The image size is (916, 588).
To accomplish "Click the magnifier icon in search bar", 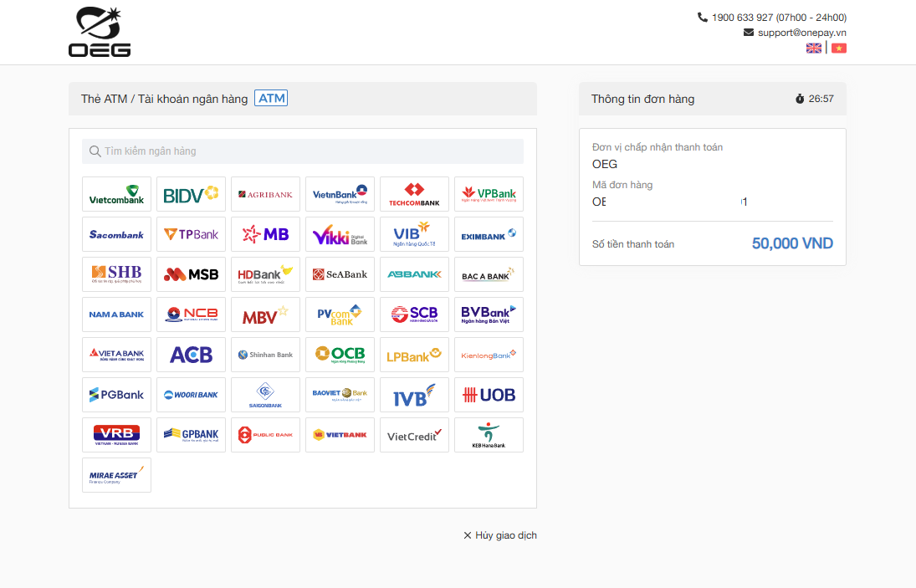I will click(95, 151).
